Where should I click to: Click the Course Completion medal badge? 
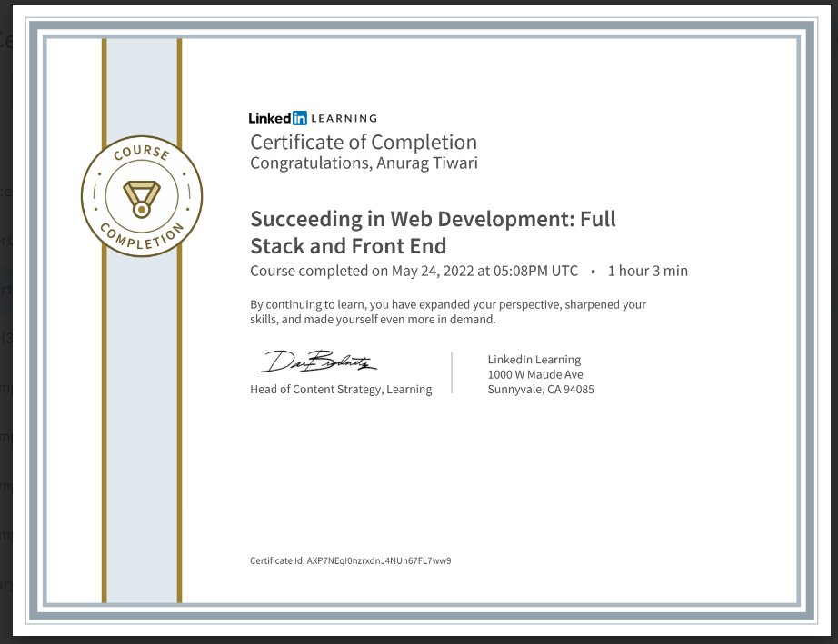pyautogui.click(x=142, y=196)
